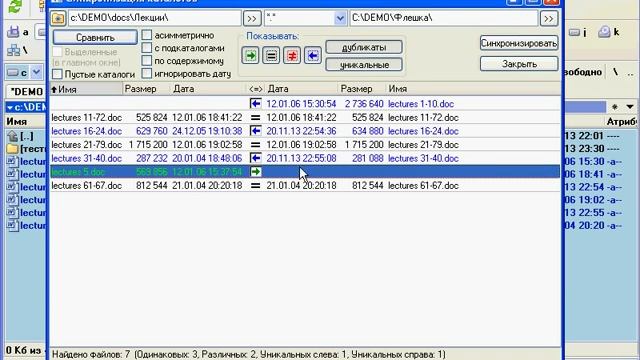The width and height of the screenshot is (640, 360).
Task: Click drive j icon in right panel
Action: pos(575,32)
